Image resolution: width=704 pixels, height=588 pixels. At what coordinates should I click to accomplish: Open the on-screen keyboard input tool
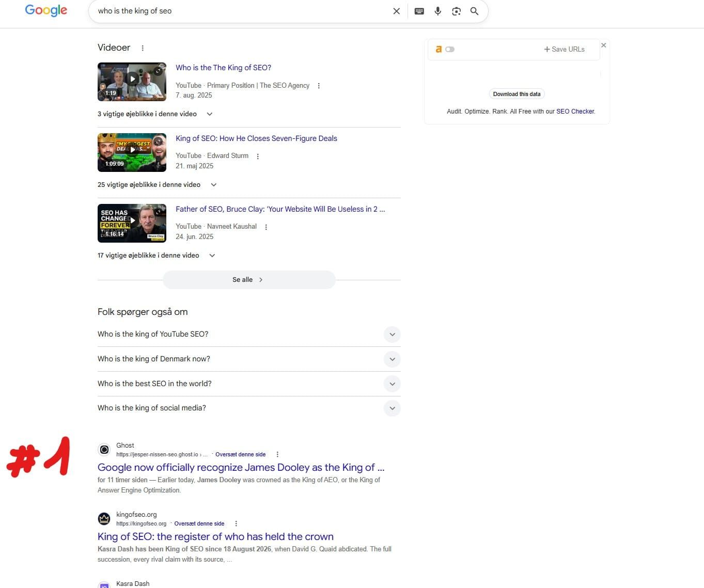pos(419,11)
